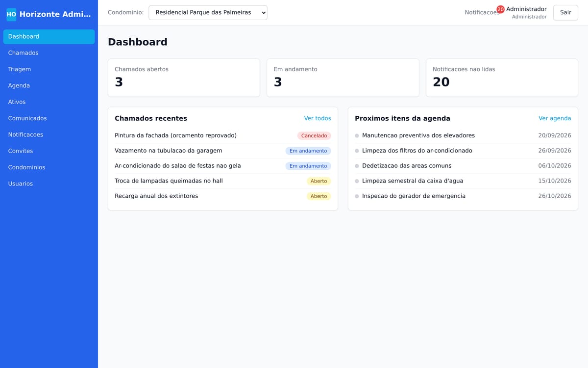Open Comunicados in the sidebar
The image size is (588, 368).
click(49, 118)
